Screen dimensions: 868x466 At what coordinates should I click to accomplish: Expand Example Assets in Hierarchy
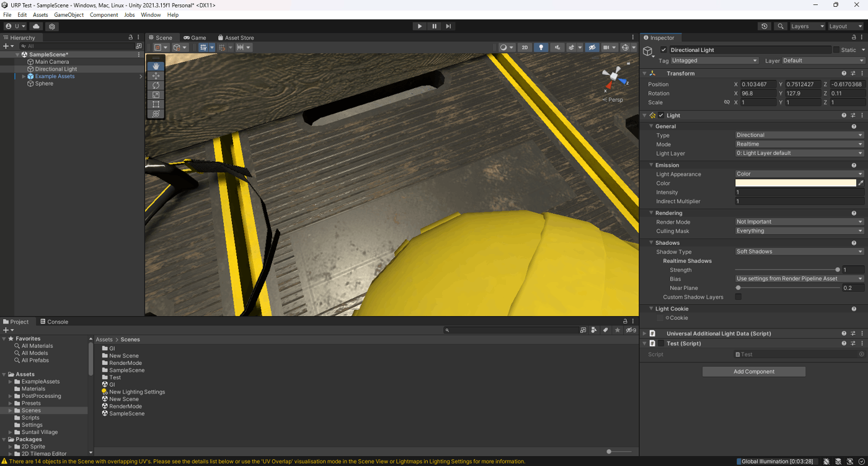pyautogui.click(x=24, y=76)
